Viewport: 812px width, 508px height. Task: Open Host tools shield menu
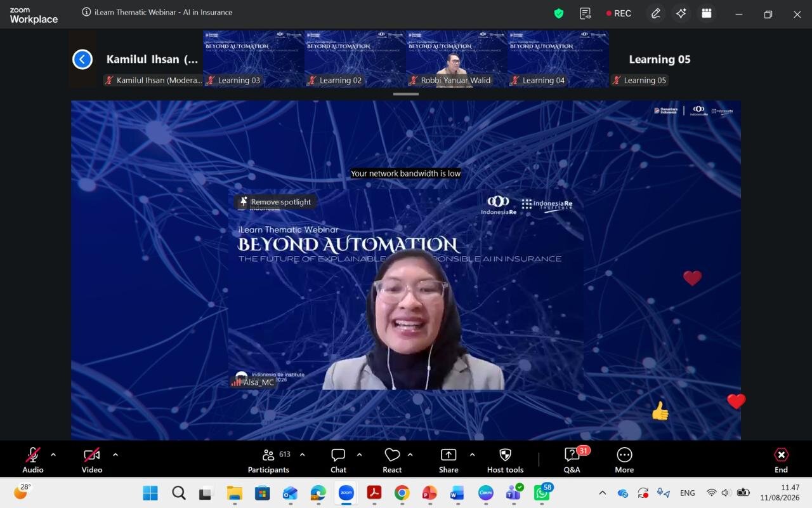pos(505,460)
